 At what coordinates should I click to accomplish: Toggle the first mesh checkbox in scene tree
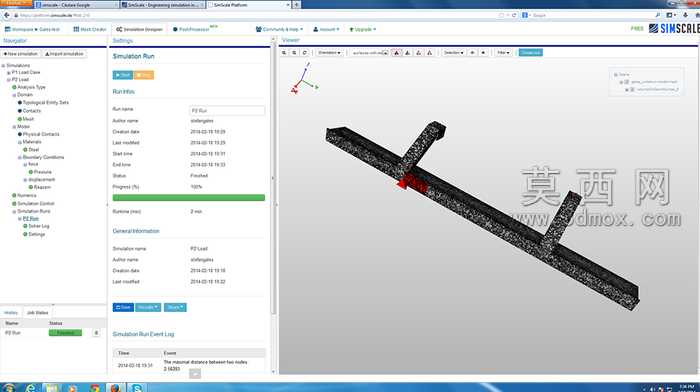tap(626, 82)
